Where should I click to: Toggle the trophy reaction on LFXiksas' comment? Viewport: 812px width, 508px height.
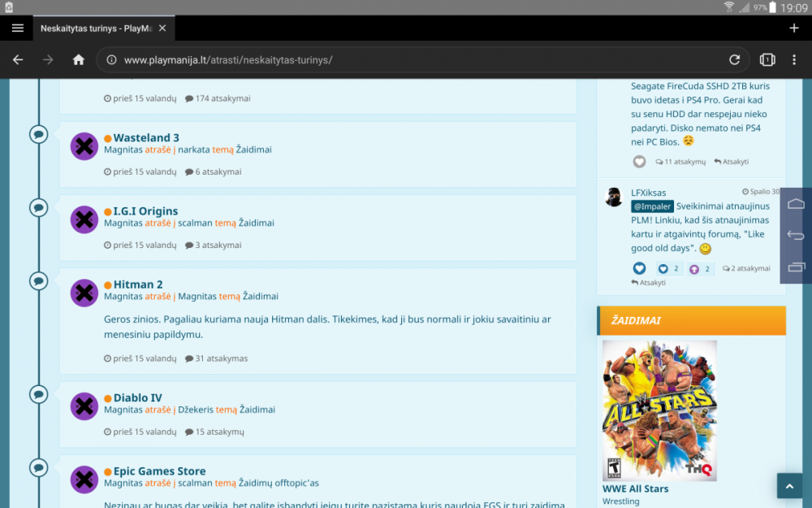pos(693,268)
